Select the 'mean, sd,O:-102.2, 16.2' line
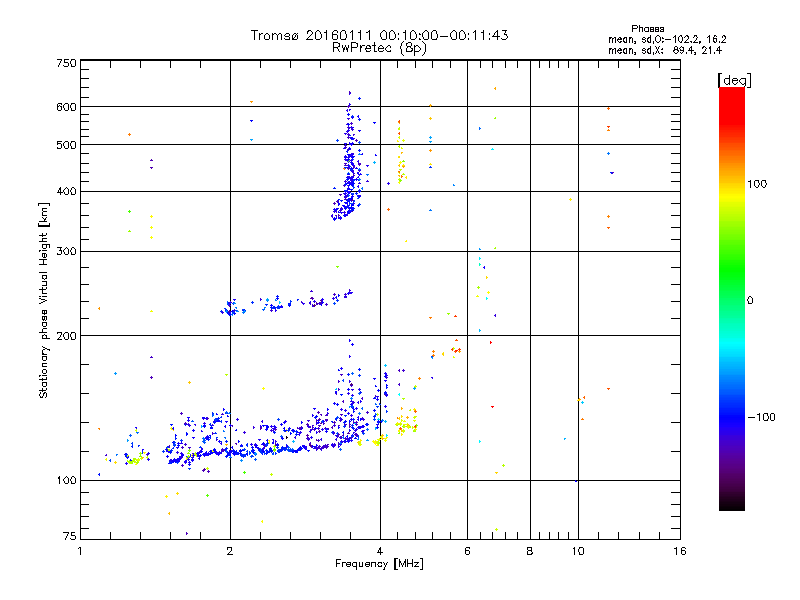Screen dimensions: 800x600 [667, 39]
